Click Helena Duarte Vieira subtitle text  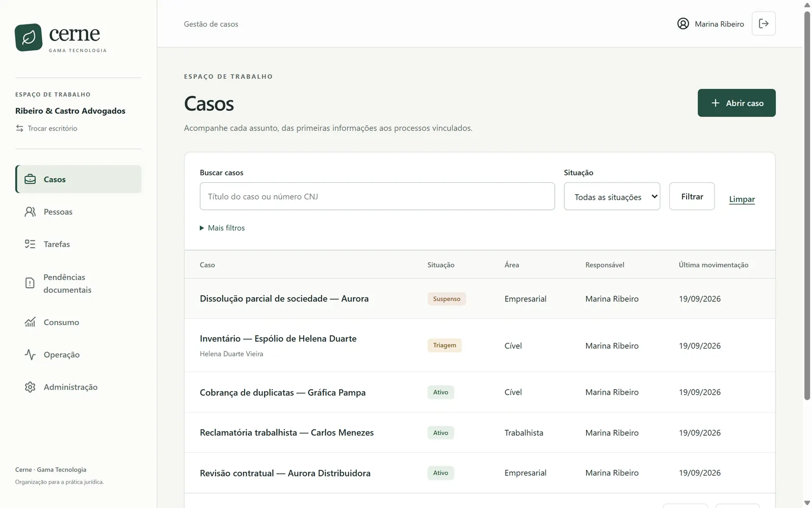coord(231,354)
